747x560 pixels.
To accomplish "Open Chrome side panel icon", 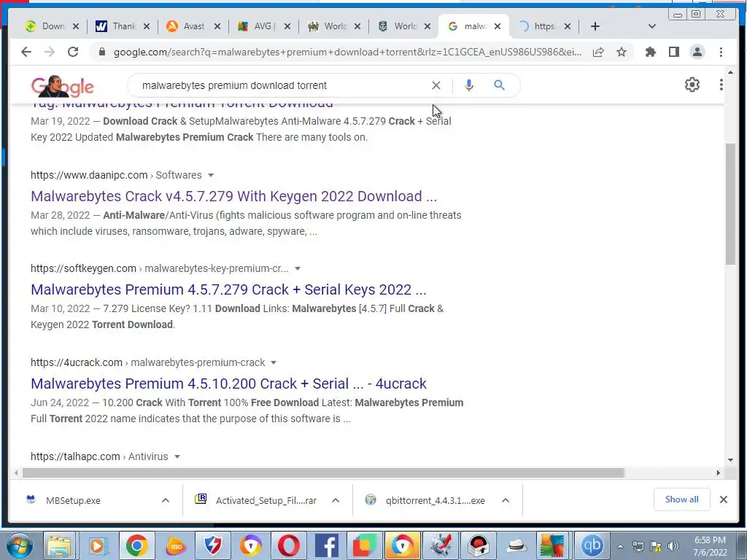I will pos(673,52).
